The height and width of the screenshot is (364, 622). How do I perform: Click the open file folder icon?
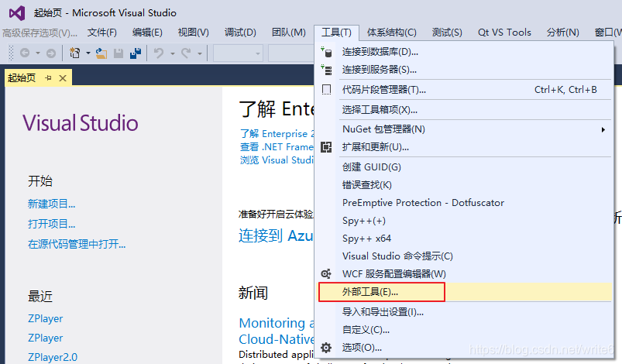point(101,53)
